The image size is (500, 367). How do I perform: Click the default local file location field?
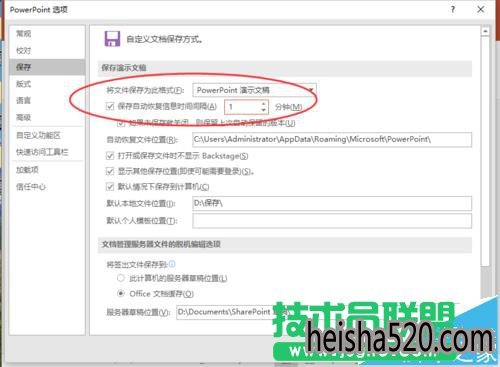(332, 203)
